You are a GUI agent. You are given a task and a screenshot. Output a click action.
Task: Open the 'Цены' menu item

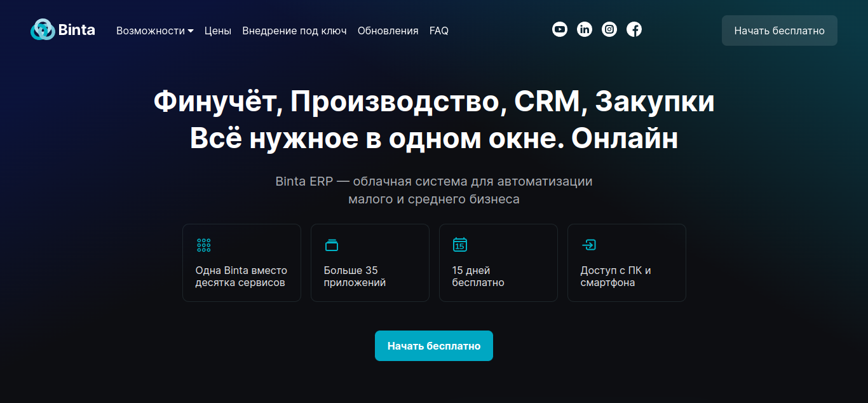tap(218, 31)
